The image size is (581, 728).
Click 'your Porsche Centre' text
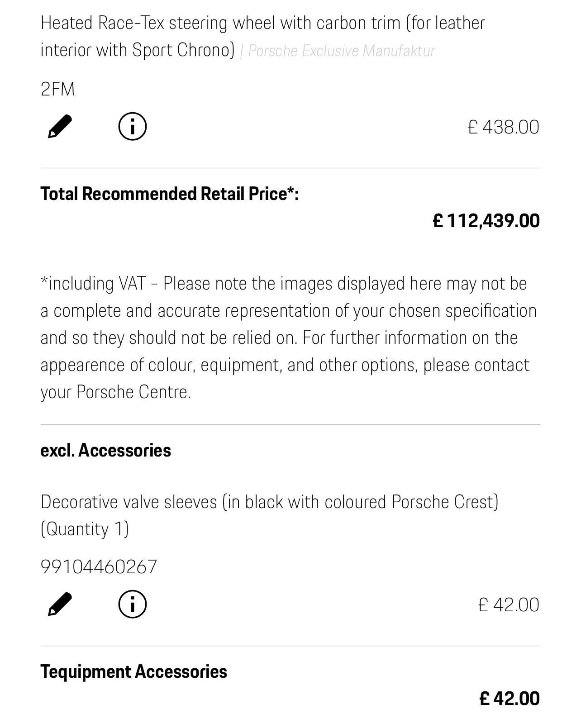click(x=116, y=392)
